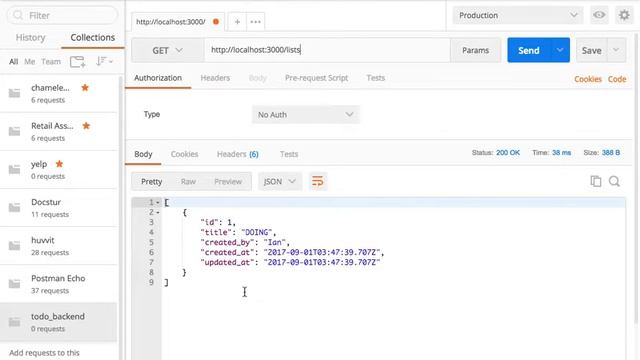Viewport: 640px width, 360px height.
Task: Select the Team collections filter
Action: [51, 62]
